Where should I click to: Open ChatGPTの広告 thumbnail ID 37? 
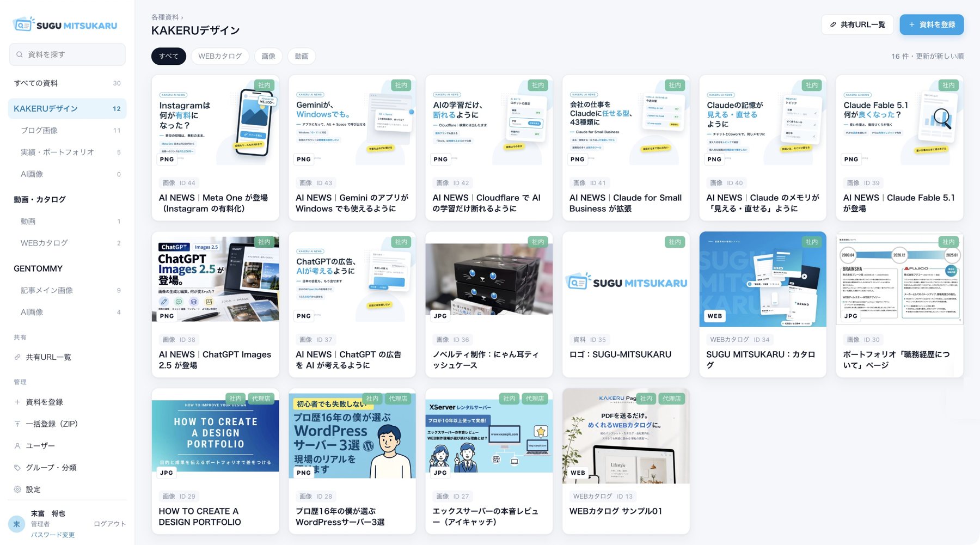352,279
